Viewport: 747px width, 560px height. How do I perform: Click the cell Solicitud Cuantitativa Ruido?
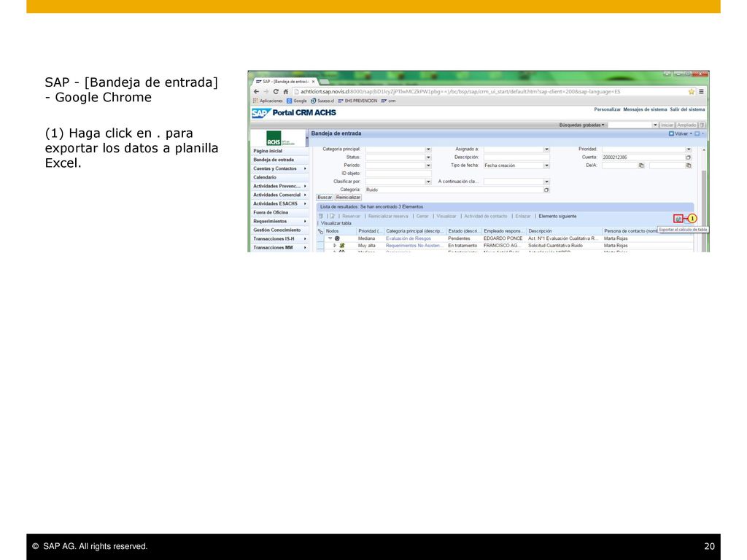tap(555, 246)
